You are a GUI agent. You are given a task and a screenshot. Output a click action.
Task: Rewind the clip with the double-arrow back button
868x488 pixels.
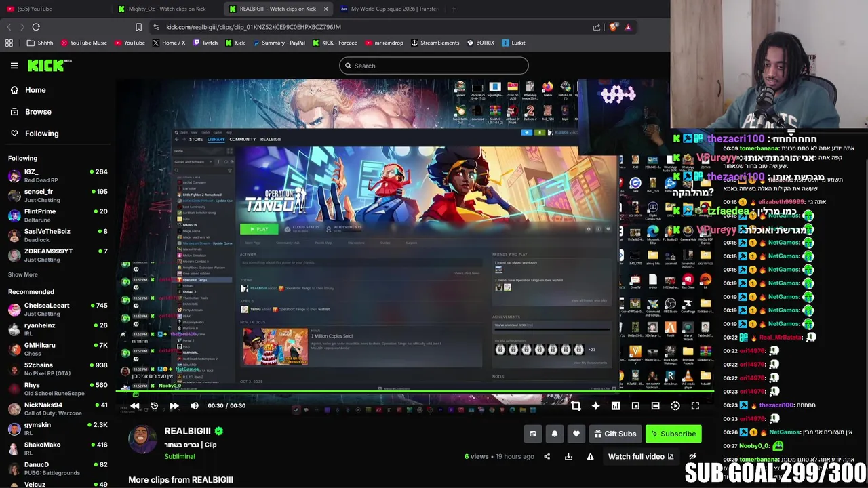pyautogui.click(x=134, y=406)
